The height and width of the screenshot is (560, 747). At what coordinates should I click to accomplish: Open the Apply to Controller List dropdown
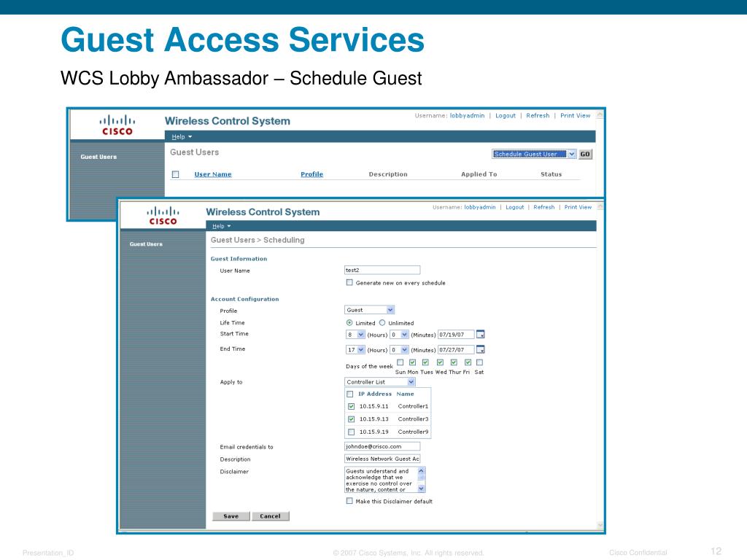(x=379, y=382)
